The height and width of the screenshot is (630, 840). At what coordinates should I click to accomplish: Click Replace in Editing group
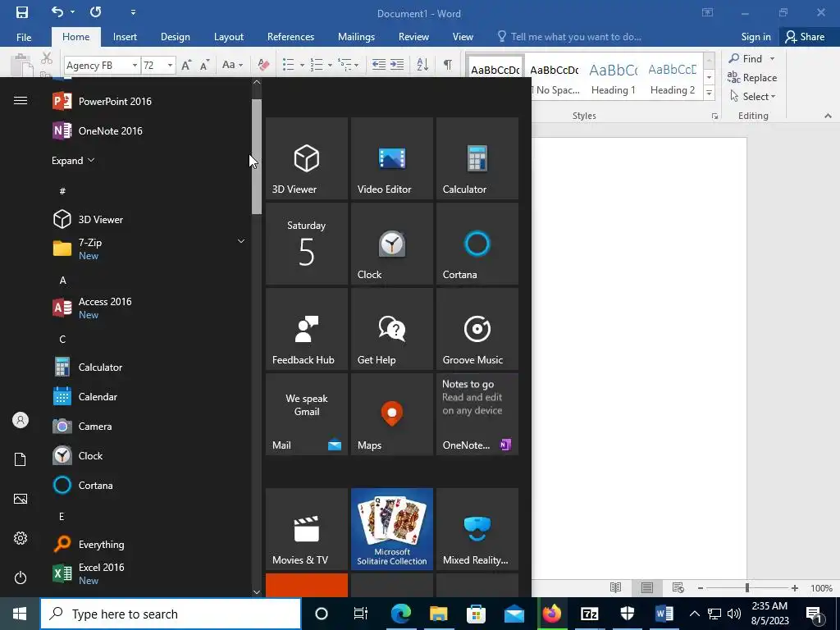752,78
